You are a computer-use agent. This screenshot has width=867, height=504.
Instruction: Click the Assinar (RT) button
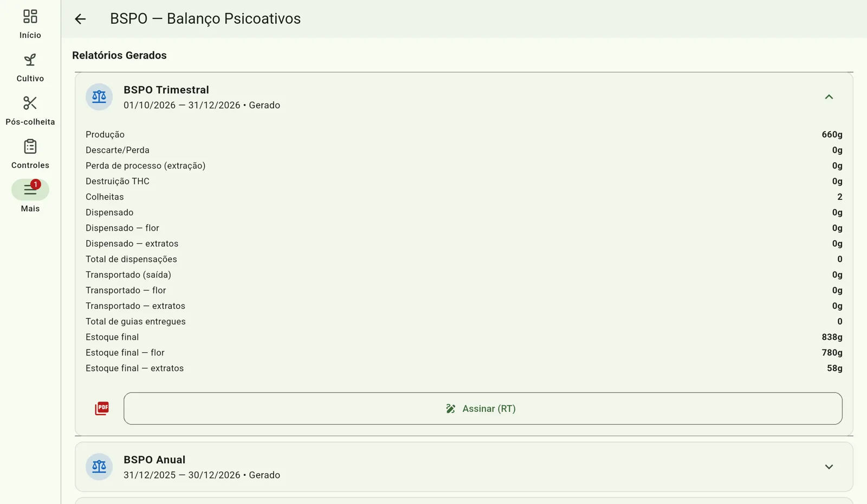coord(483,409)
